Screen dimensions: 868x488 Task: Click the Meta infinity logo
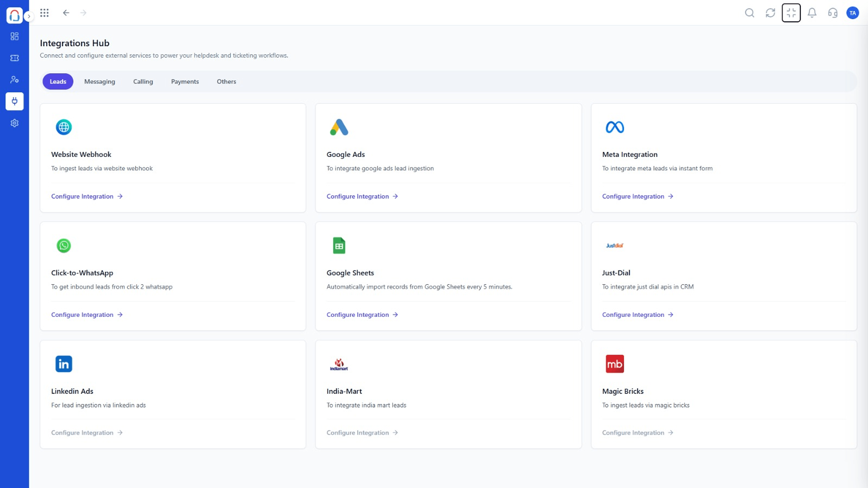(615, 127)
